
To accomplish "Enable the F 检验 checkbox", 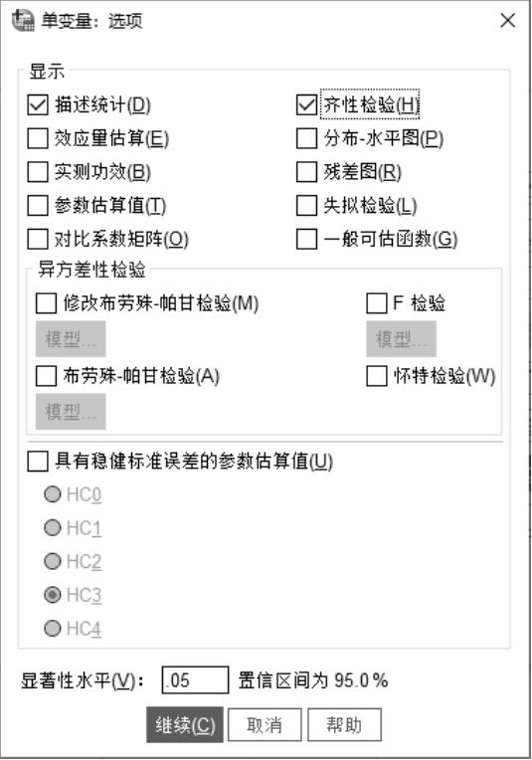I will tap(377, 303).
